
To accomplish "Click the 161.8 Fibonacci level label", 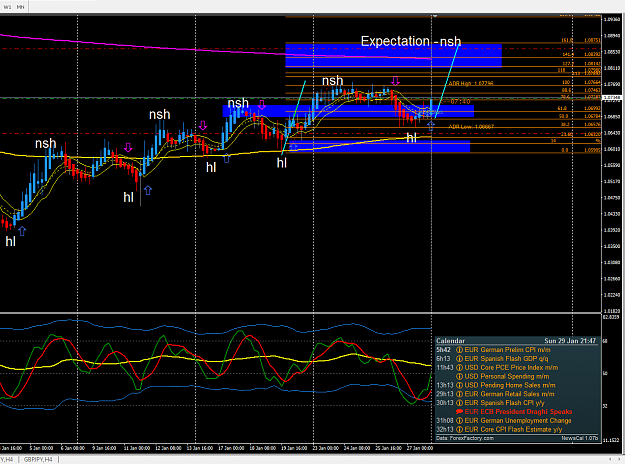I will click(x=567, y=40).
